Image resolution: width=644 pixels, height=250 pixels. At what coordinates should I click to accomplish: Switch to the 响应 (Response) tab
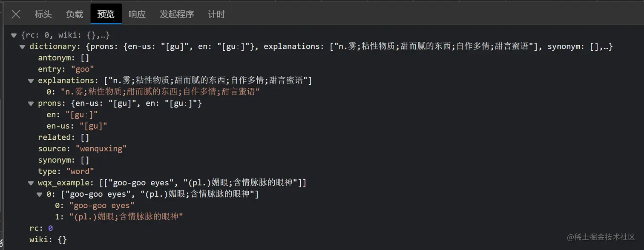(137, 14)
